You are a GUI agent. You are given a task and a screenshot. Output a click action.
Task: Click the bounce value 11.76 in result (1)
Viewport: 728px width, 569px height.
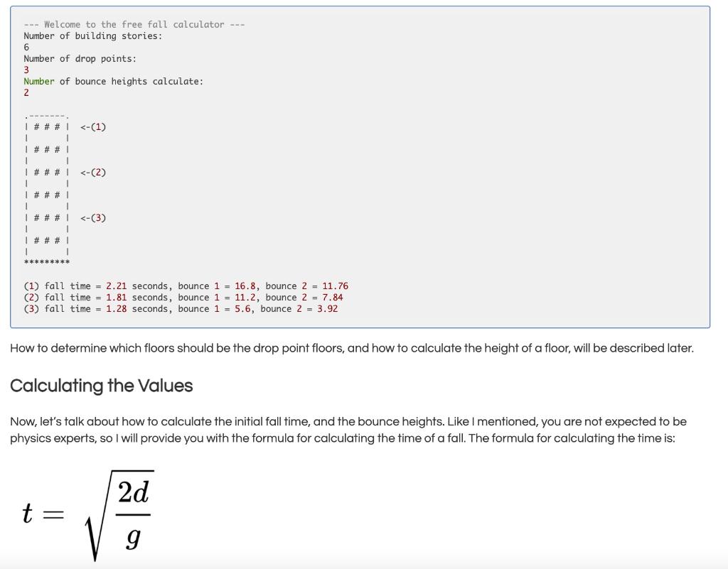click(x=336, y=286)
